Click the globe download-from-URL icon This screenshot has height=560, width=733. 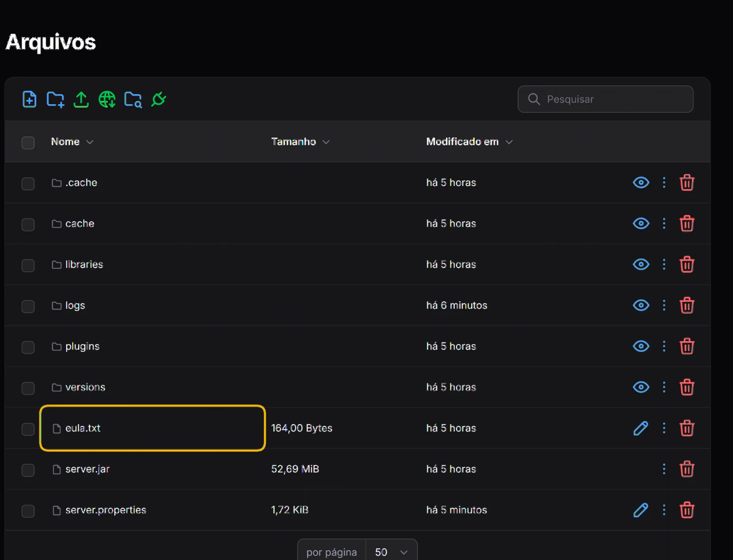tap(107, 99)
